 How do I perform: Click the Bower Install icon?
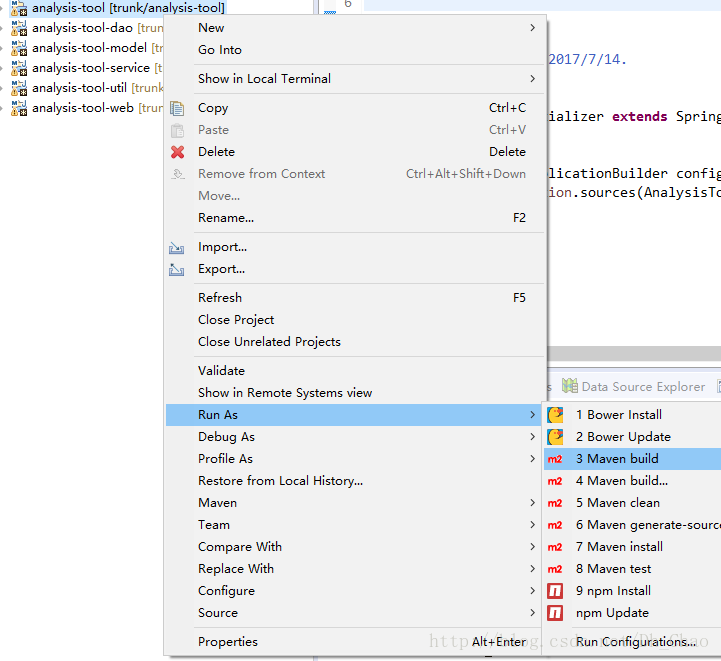pos(555,415)
